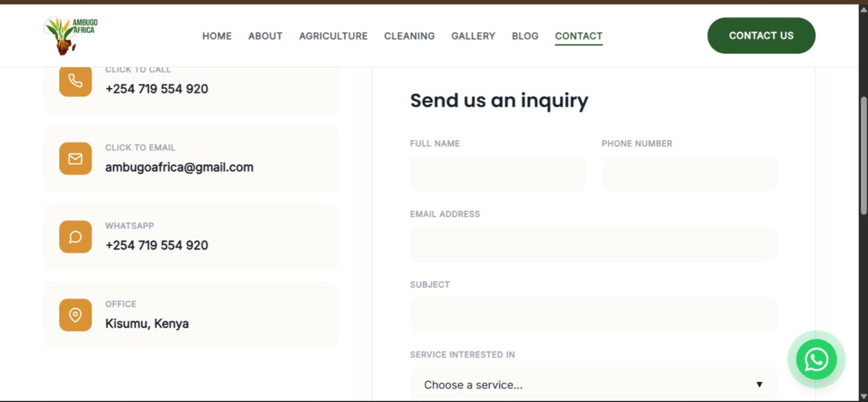
Task: Focus the Email Address input field
Action: pyautogui.click(x=593, y=244)
